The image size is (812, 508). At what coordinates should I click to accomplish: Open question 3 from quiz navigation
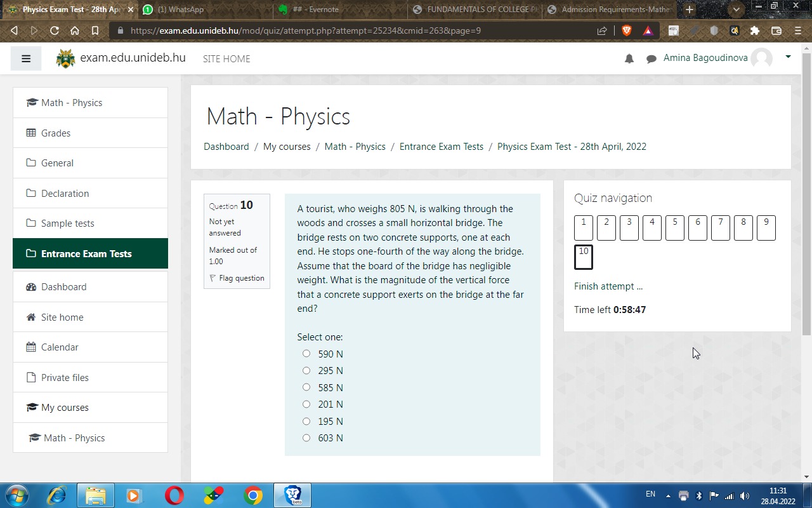[x=629, y=228]
